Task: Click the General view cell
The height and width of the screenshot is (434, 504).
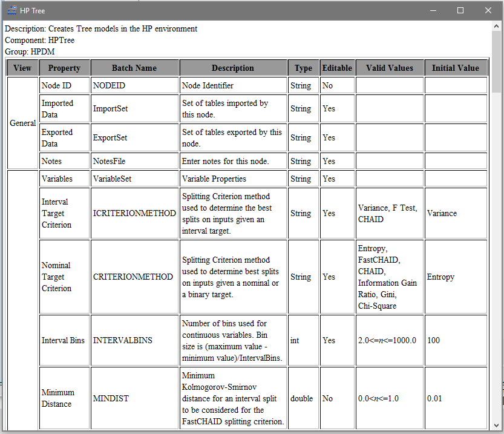Action: tap(22, 123)
